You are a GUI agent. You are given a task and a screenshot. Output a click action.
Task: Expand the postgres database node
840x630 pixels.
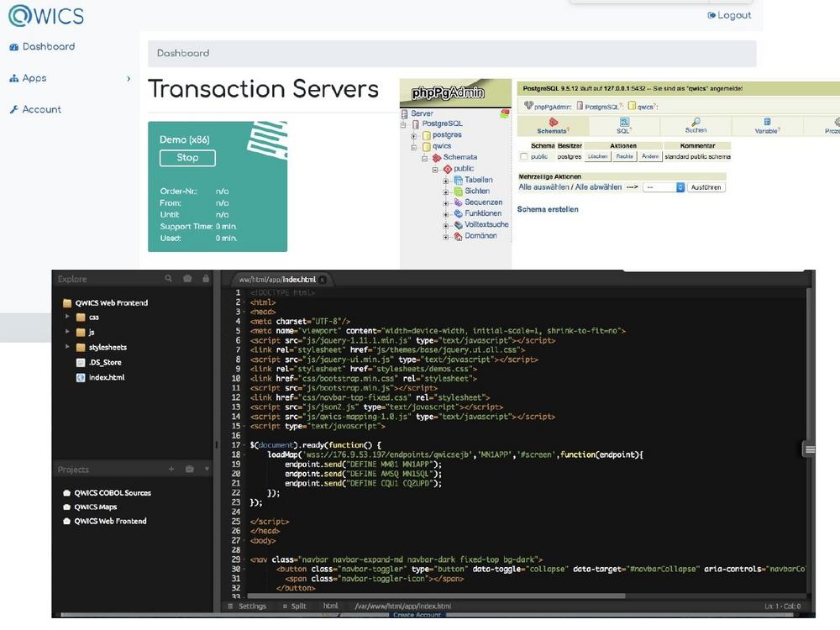(x=413, y=135)
